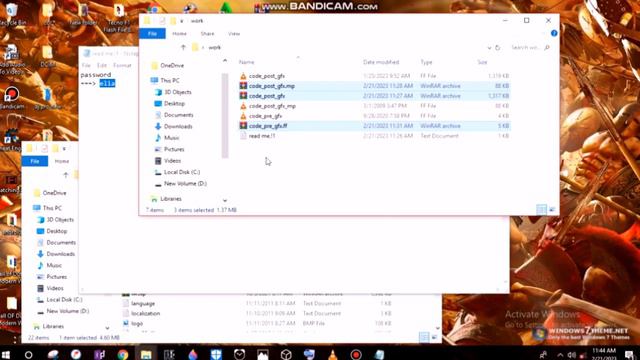
Task: Open File tab in work window
Action: click(152, 33)
